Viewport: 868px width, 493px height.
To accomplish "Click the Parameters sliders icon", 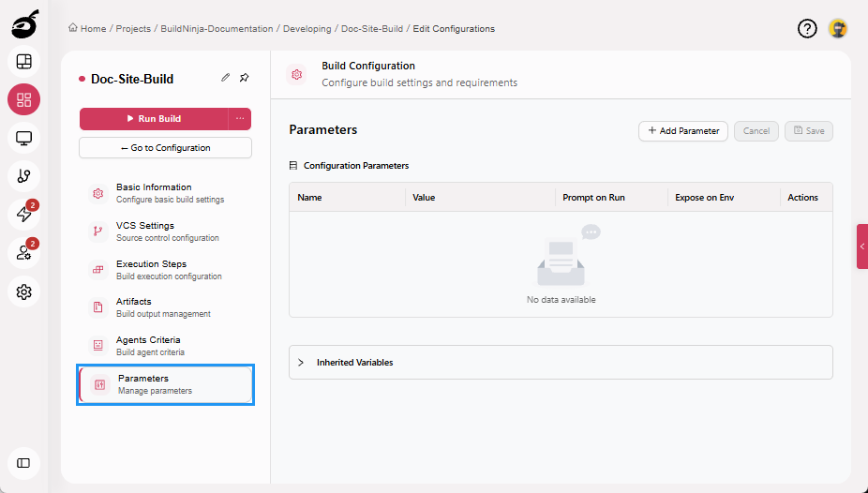I will [99, 384].
